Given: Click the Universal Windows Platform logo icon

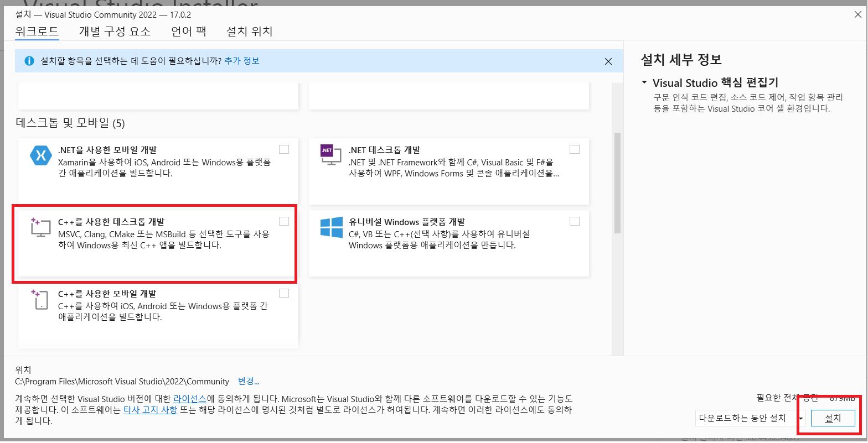Looking at the screenshot, I should click(x=332, y=227).
